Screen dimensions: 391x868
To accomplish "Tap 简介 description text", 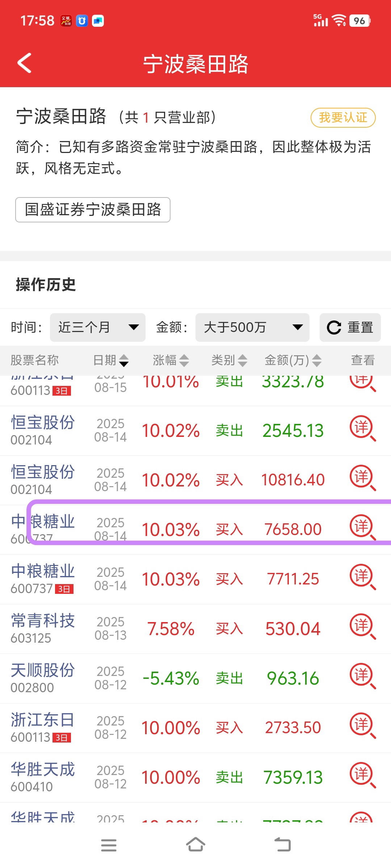I will [193, 157].
